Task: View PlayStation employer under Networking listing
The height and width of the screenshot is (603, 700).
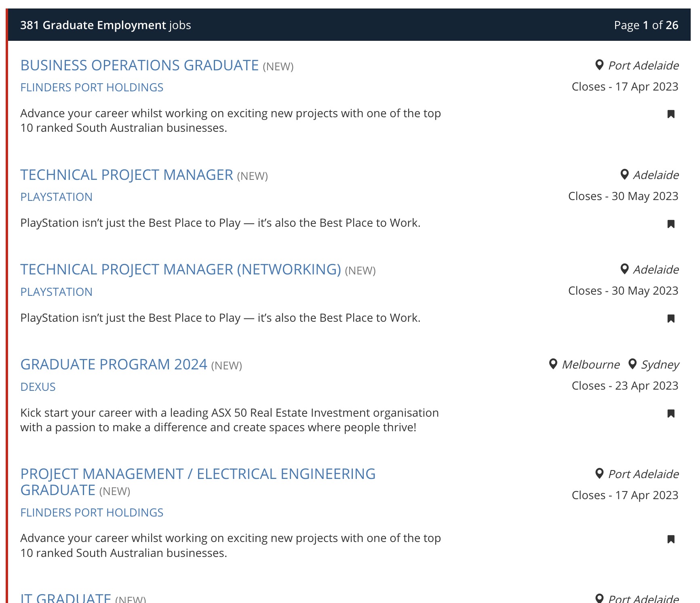Action: point(56,292)
